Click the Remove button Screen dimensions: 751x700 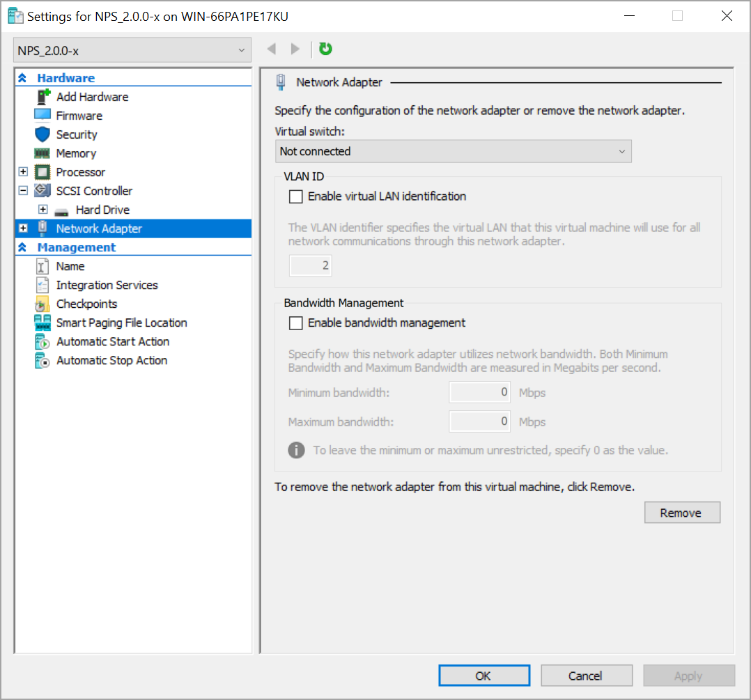click(x=681, y=513)
